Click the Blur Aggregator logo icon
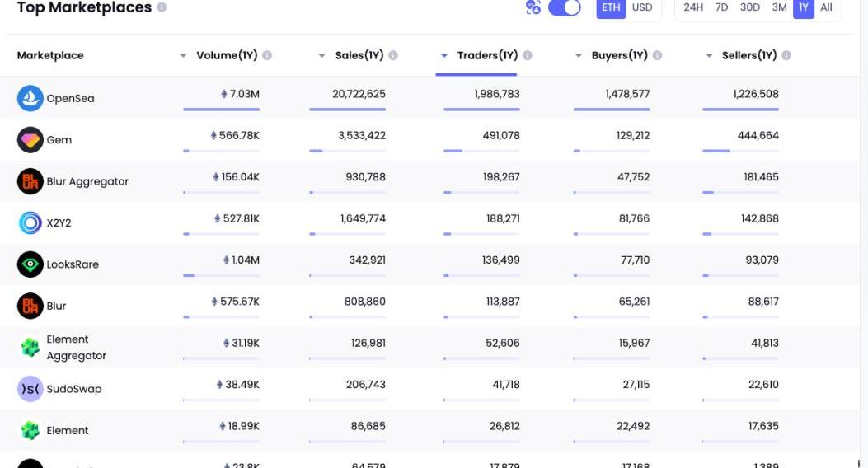Viewport: 868px width, 468px height. [30, 181]
